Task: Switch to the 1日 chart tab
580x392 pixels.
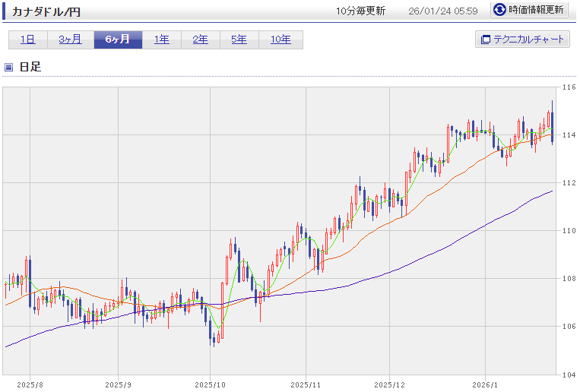Action: (x=28, y=40)
